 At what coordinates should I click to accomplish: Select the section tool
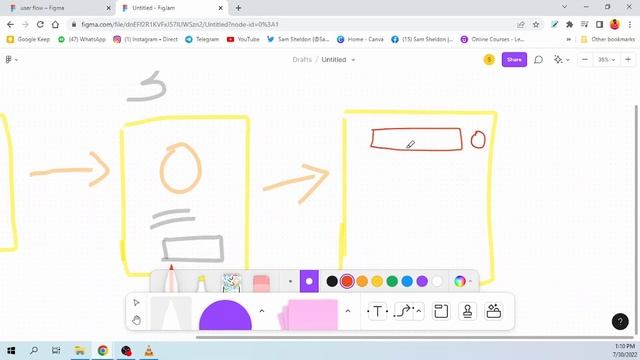tap(441, 311)
